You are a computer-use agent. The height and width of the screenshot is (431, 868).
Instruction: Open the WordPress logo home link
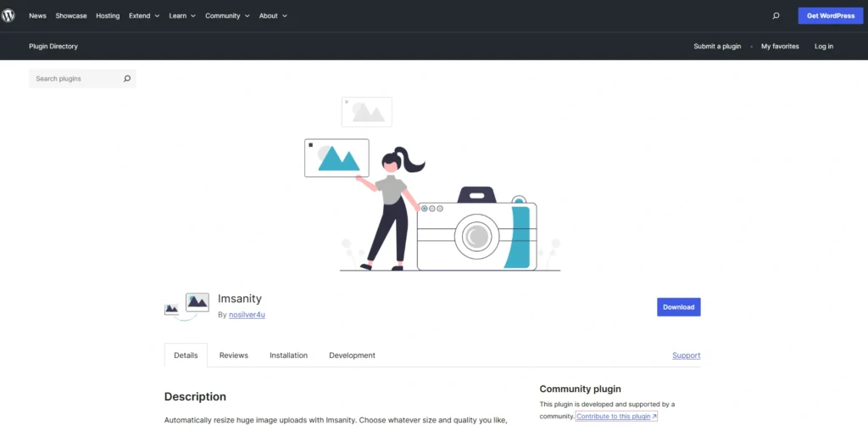pos(8,15)
